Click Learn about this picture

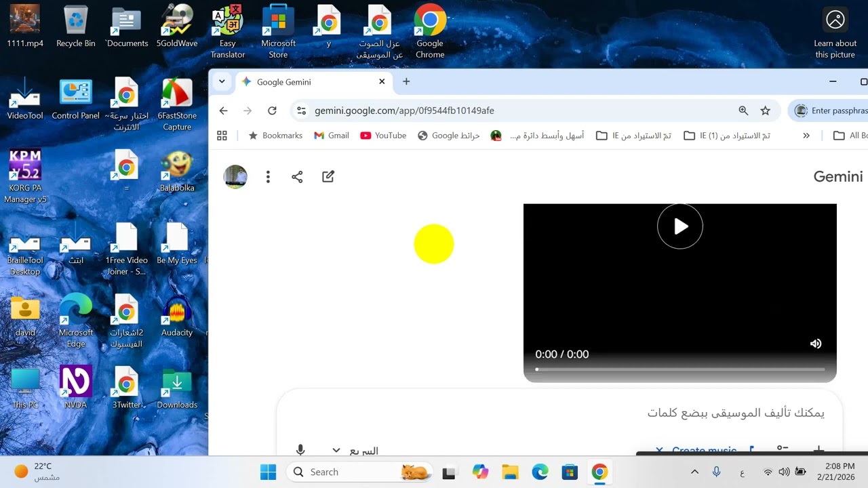tap(835, 33)
